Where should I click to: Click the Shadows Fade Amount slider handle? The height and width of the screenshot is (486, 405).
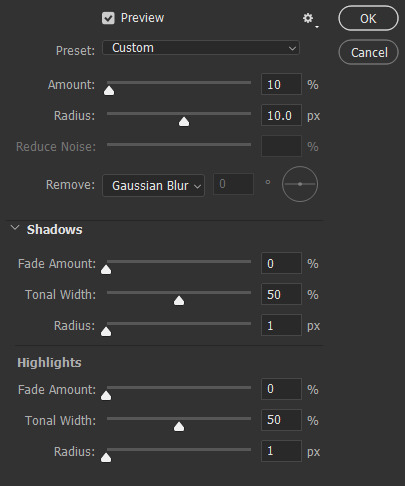coord(106,269)
